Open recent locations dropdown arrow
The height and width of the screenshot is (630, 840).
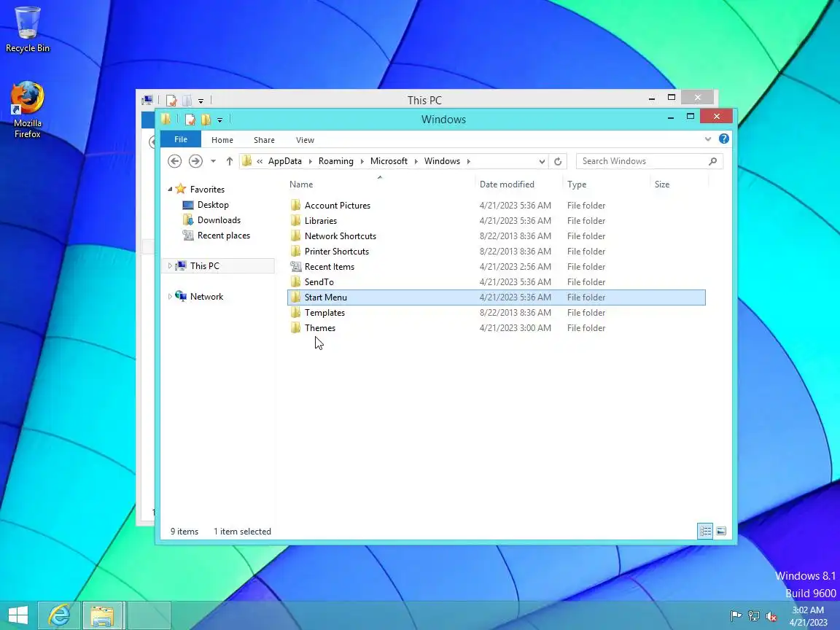coord(213,161)
